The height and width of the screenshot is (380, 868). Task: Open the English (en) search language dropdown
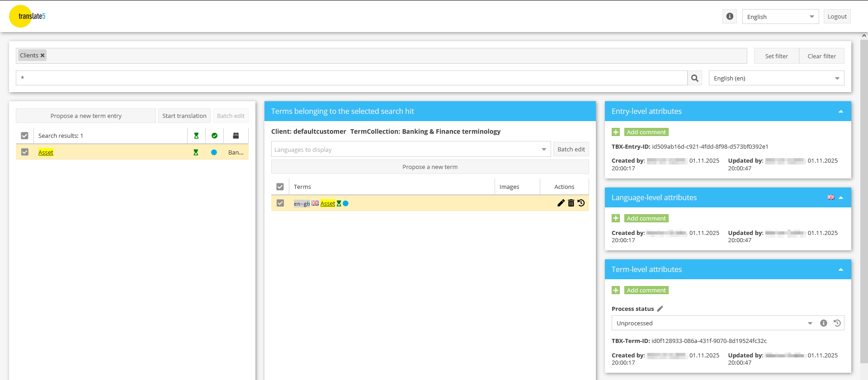coord(837,78)
